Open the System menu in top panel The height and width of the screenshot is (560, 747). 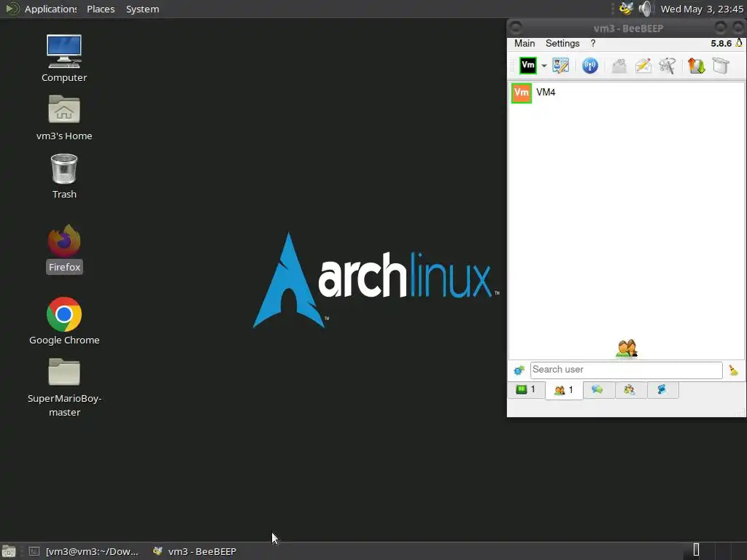[142, 9]
